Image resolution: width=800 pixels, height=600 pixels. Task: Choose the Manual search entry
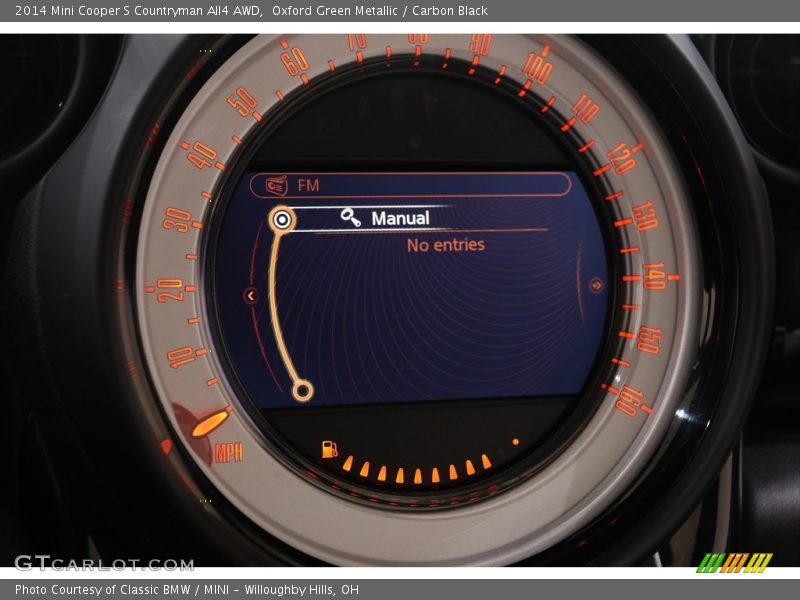(x=401, y=218)
